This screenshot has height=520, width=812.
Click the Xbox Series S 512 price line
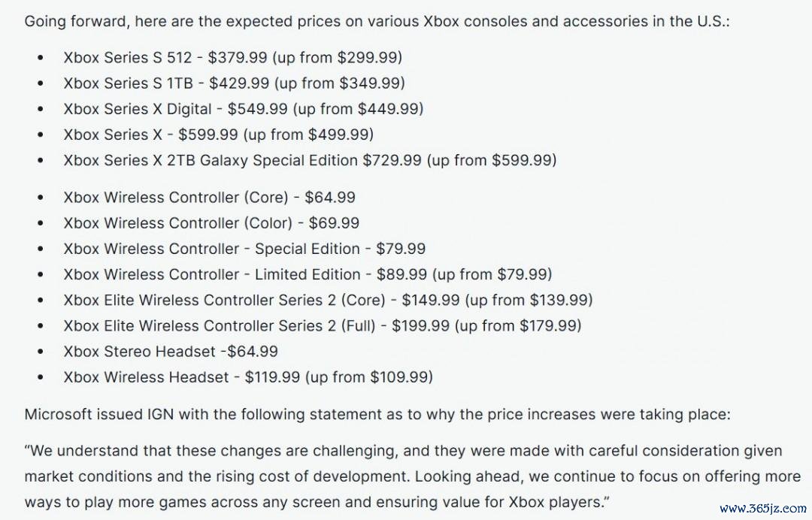point(232,57)
